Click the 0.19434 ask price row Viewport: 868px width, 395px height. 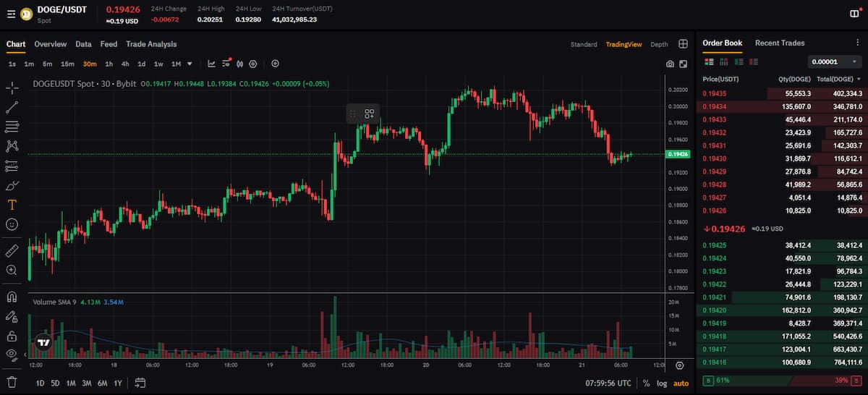[715, 107]
